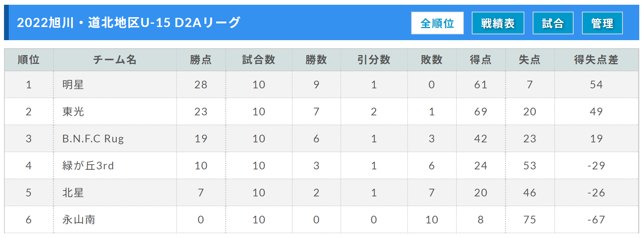Click the 管理 button

coord(602,23)
